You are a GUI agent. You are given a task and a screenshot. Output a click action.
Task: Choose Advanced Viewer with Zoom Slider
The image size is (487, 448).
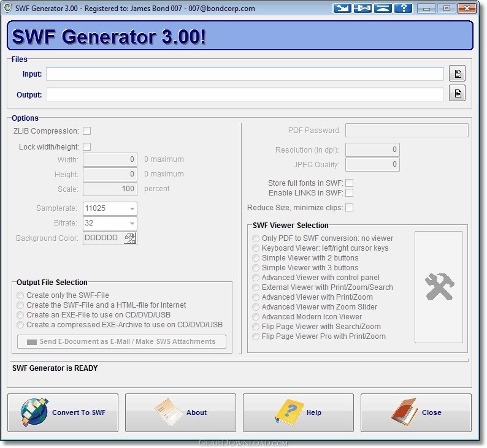click(315, 307)
